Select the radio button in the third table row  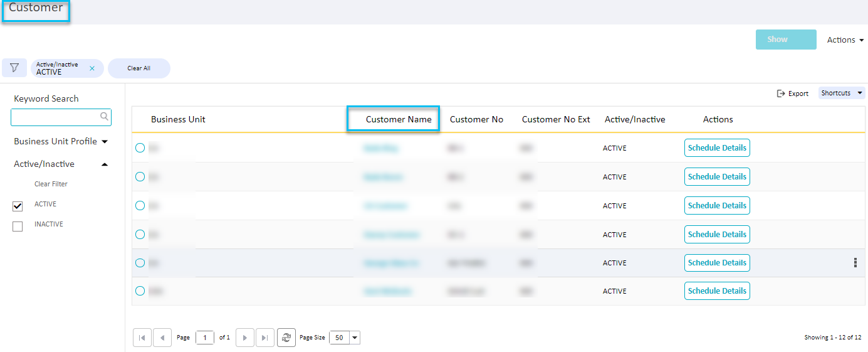(x=140, y=206)
